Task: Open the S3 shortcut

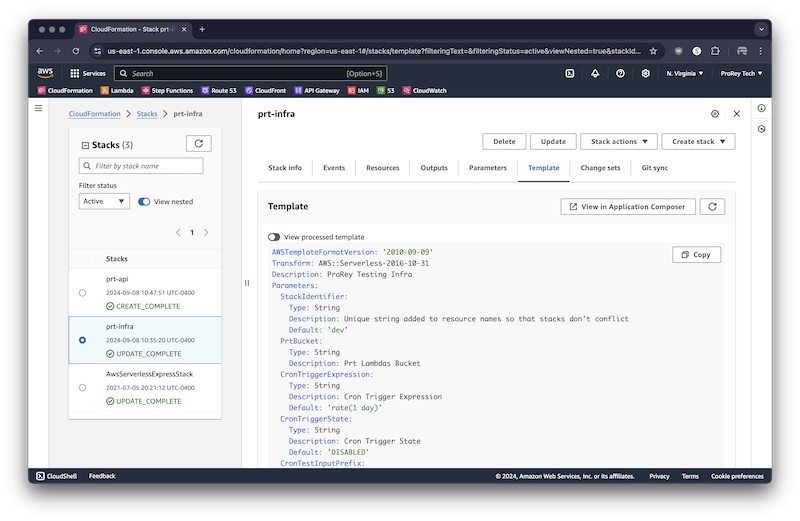Action: click(386, 90)
